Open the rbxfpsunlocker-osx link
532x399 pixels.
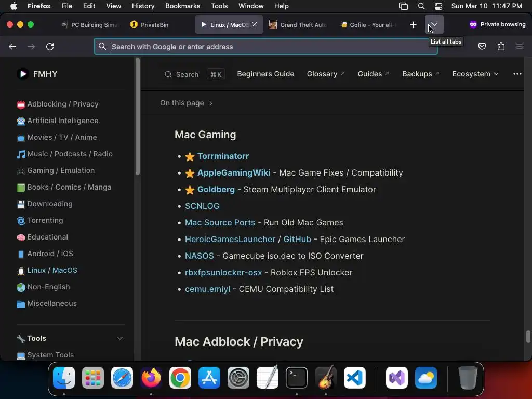(223, 272)
